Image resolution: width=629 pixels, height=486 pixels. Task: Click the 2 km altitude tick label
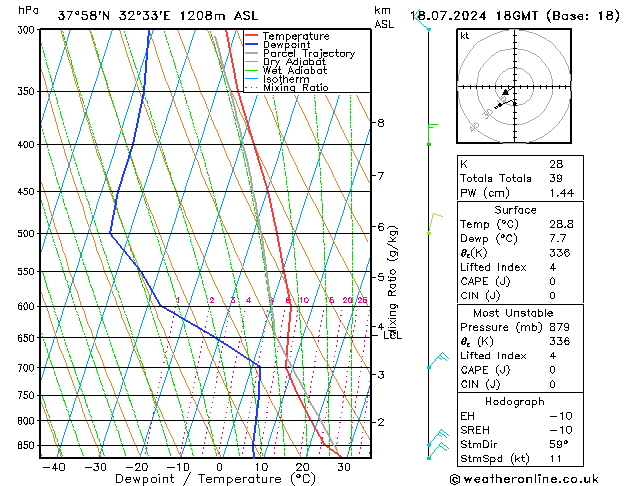tap(381, 422)
